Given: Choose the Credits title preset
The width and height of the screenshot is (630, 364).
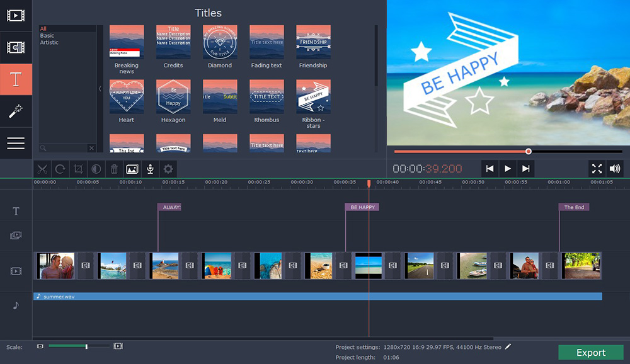Looking at the screenshot, I should point(173,42).
